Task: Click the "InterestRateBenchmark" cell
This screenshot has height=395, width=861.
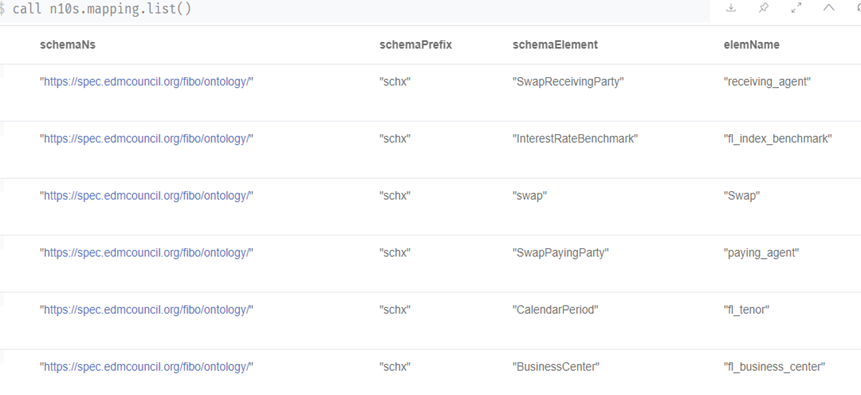Action: pos(575,139)
